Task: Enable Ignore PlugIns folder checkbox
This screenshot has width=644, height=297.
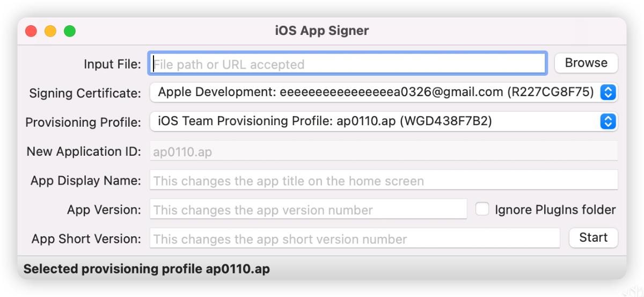Action: (x=482, y=209)
